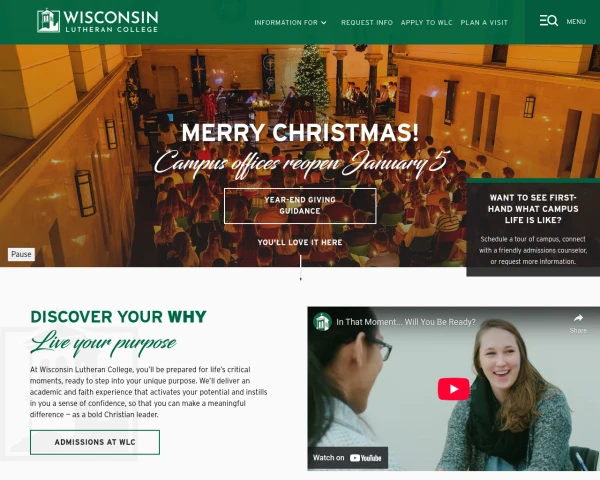Play the YouTube video with red button
The image size is (600, 480).
click(x=453, y=389)
